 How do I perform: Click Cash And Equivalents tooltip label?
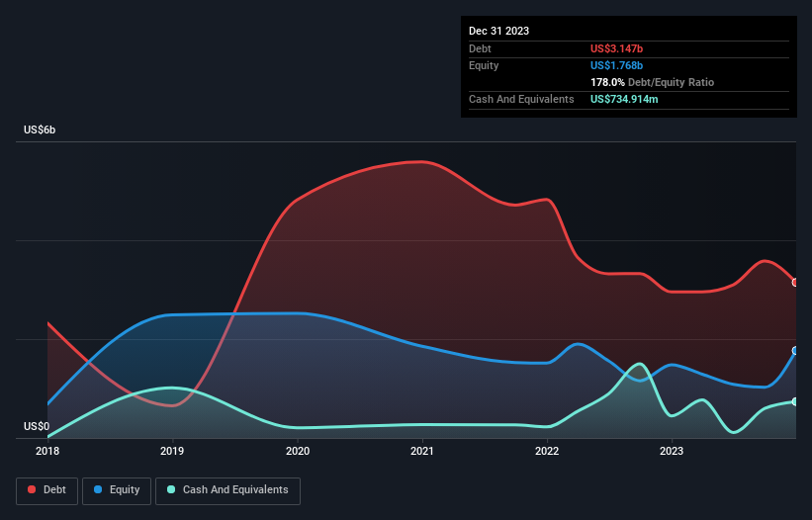pyautogui.click(x=521, y=99)
